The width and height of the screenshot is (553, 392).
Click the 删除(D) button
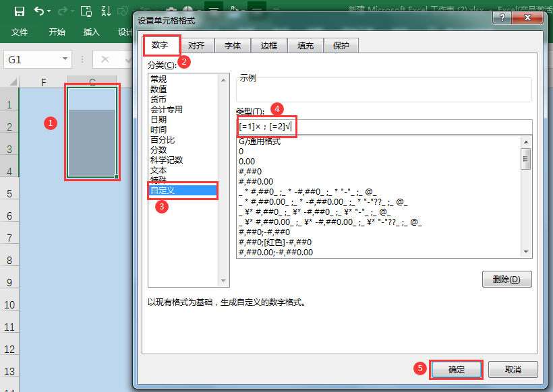tap(506, 280)
